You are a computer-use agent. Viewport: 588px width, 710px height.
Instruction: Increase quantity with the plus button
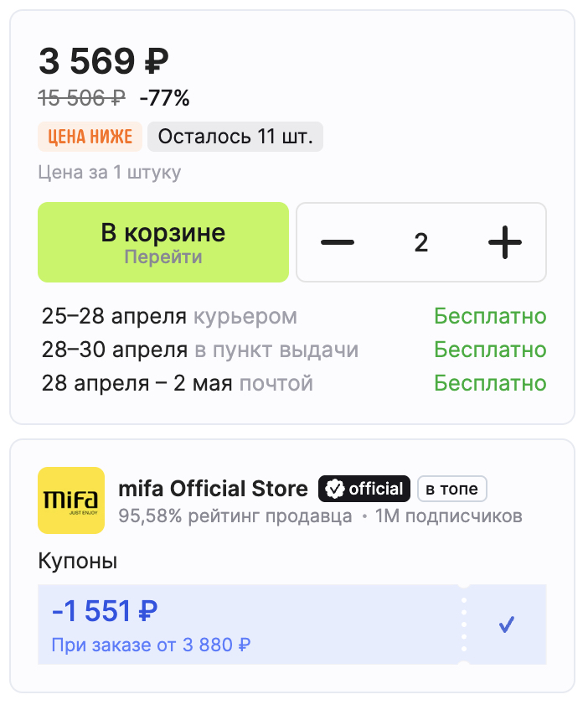[504, 242]
